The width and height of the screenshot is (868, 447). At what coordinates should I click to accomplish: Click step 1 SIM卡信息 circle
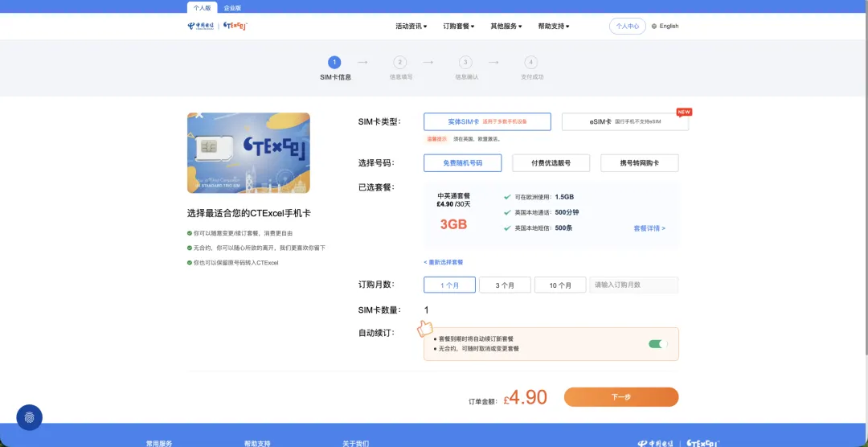tap(334, 63)
